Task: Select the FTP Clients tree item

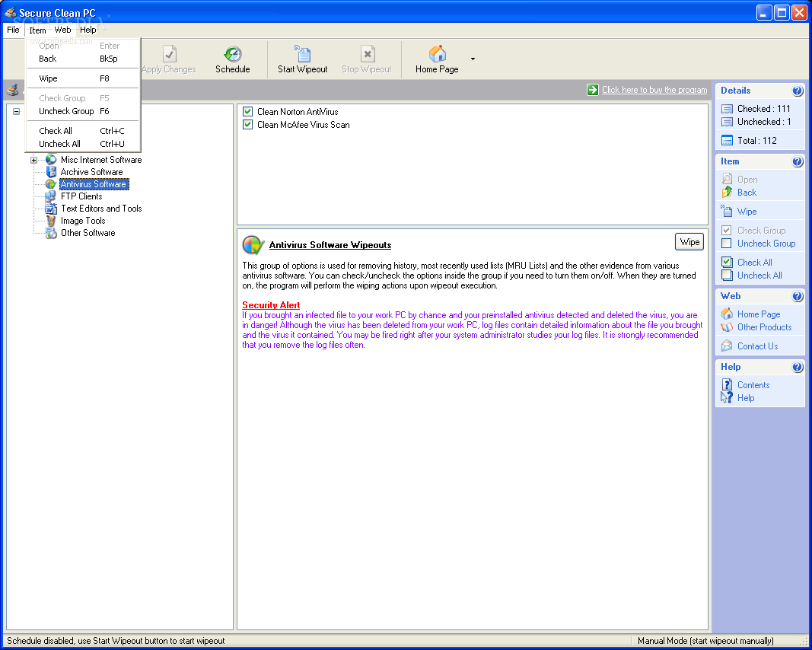Action: (81, 196)
